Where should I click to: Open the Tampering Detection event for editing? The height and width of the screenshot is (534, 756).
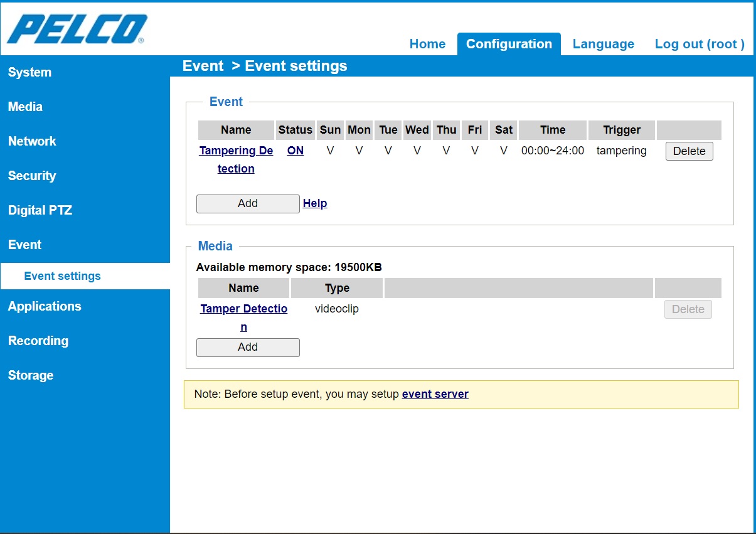click(236, 151)
